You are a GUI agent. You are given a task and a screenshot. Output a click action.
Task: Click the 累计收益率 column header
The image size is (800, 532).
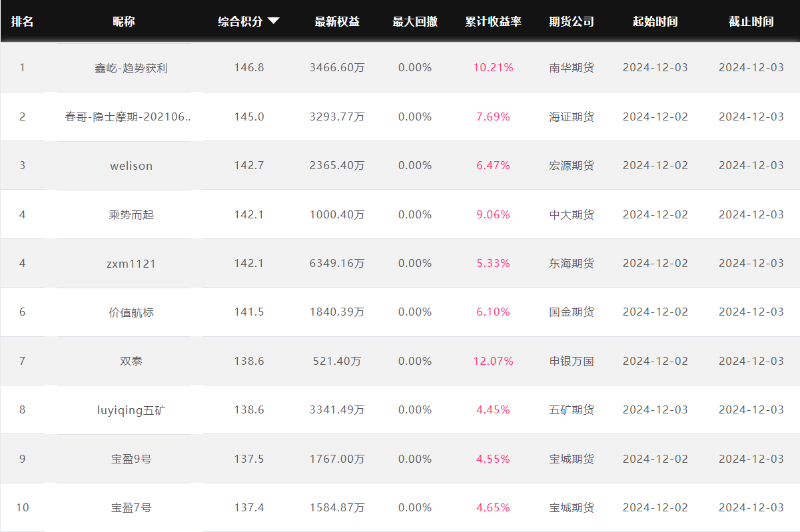[494, 21]
